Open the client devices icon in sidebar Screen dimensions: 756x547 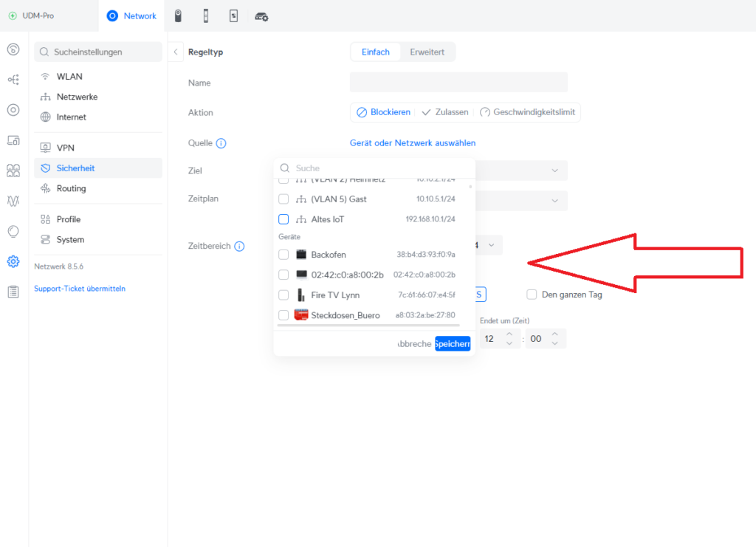coord(13,140)
